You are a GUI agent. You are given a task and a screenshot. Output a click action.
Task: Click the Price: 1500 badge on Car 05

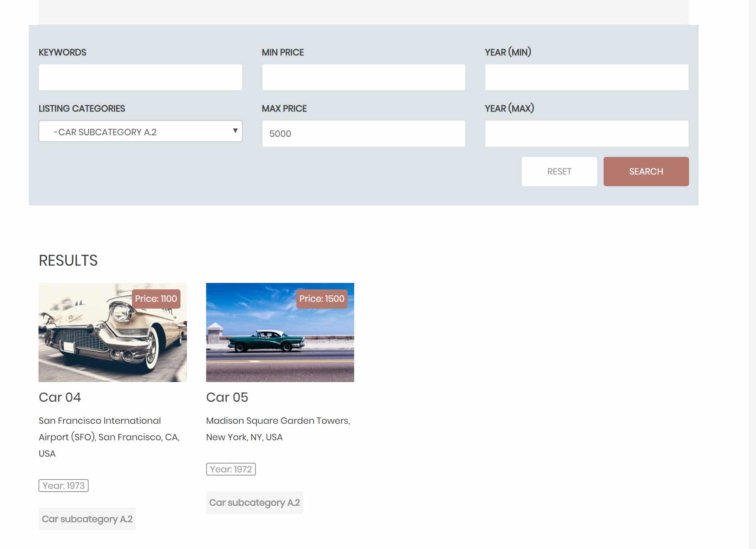click(322, 299)
